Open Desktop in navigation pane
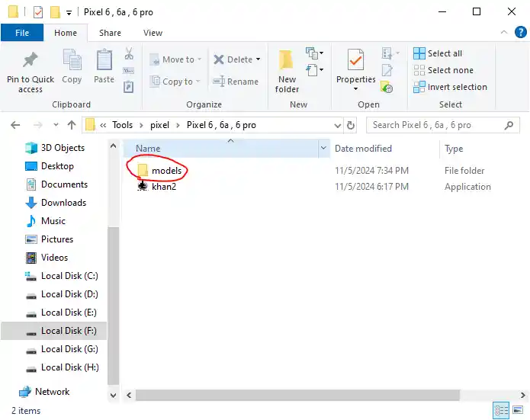Viewport: 530px width, 420px height. tap(50, 166)
